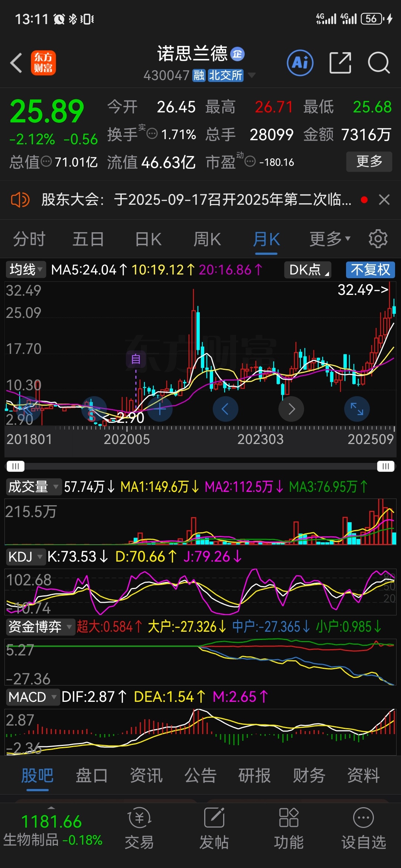Tap the current price 25.89
This screenshot has height=868, width=401.
(x=47, y=111)
